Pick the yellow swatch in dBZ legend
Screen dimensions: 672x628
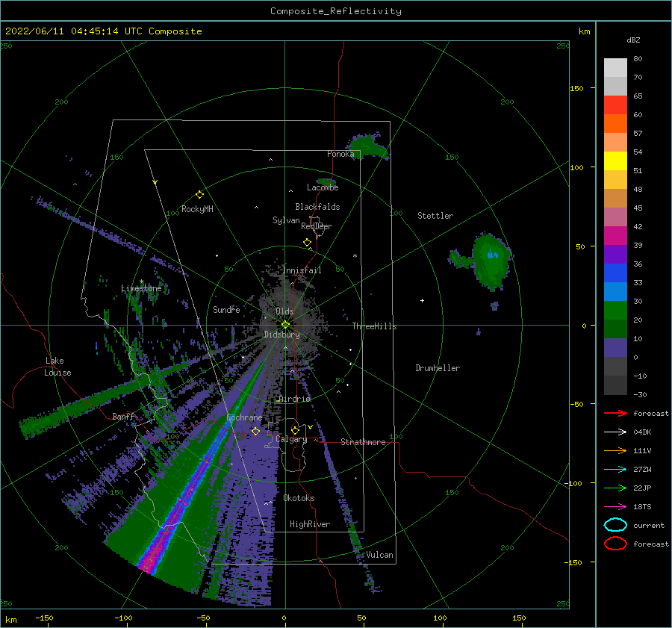(615, 161)
